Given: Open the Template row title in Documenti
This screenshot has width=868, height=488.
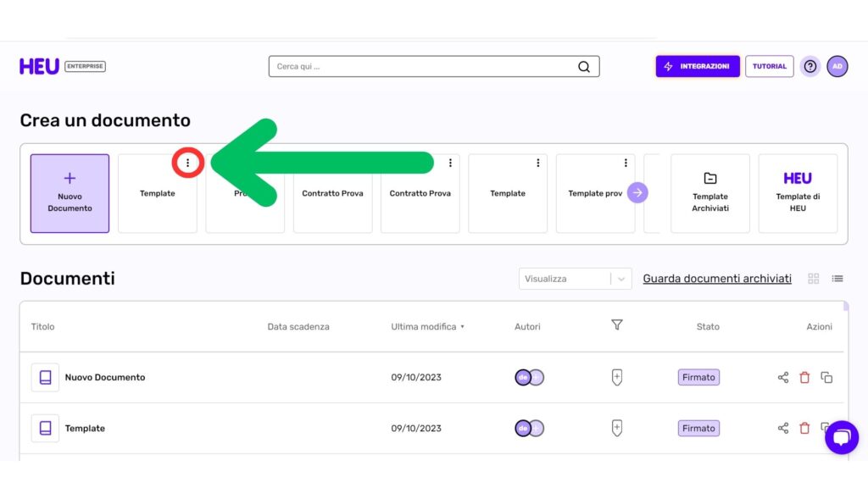Looking at the screenshot, I should [85, 428].
